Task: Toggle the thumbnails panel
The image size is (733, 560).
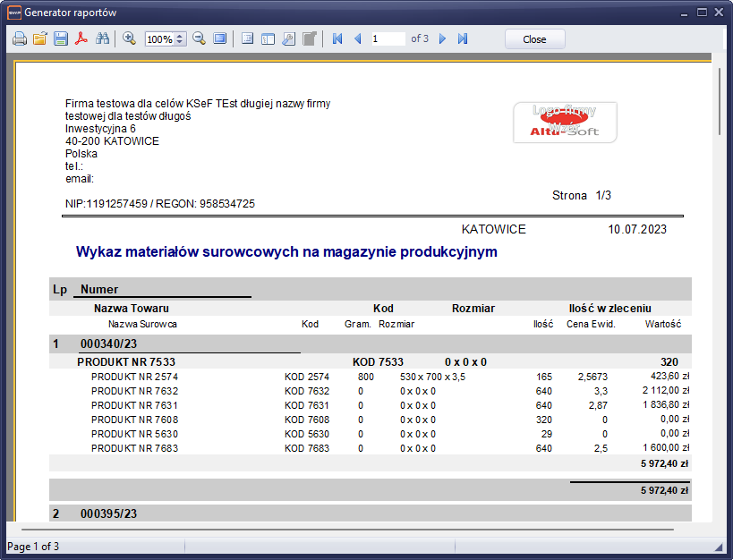Action: pyautogui.click(x=268, y=39)
